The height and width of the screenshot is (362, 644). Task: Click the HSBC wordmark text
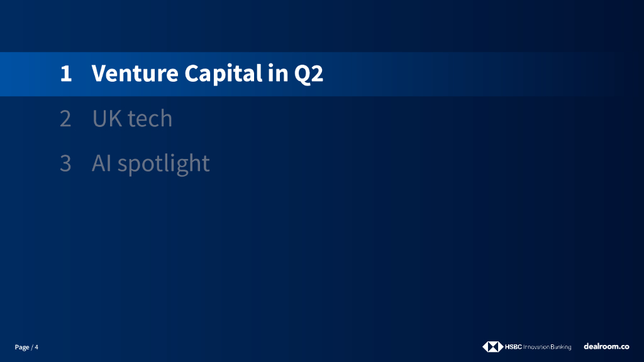pyautogui.click(x=513, y=347)
